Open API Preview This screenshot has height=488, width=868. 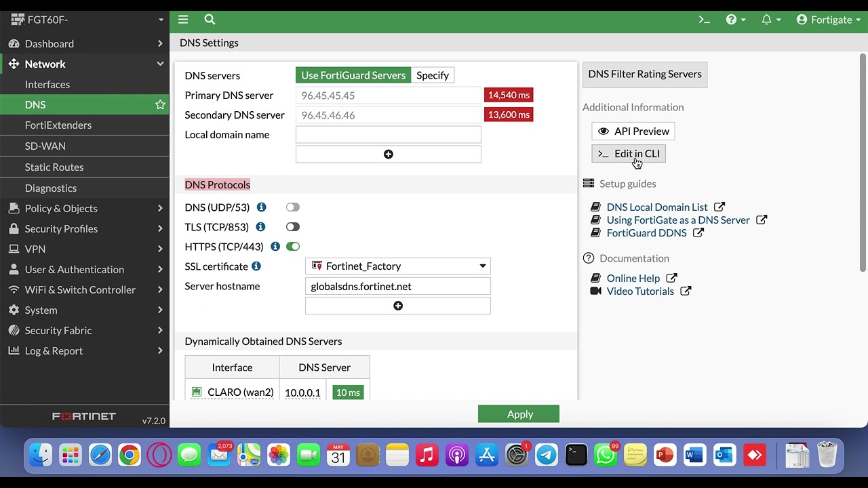633,131
